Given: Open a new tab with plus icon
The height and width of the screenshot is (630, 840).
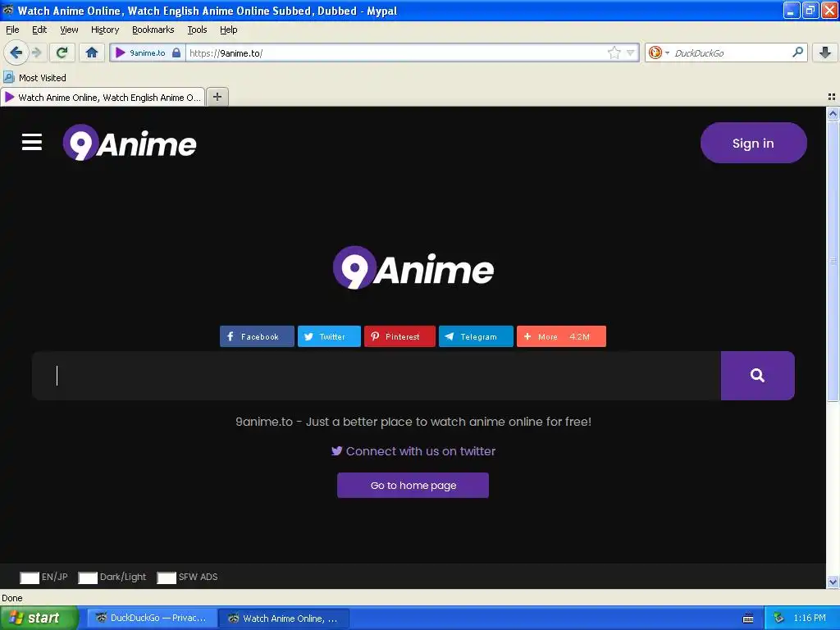Looking at the screenshot, I should pyautogui.click(x=217, y=97).
